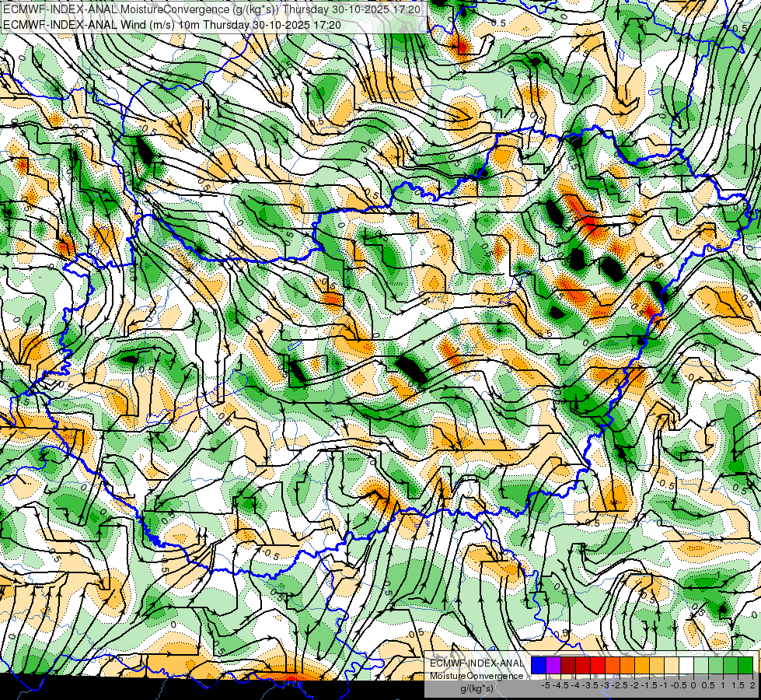
Task: Click the 2 value ending the legend scale
Action: [x=752, y=685]
